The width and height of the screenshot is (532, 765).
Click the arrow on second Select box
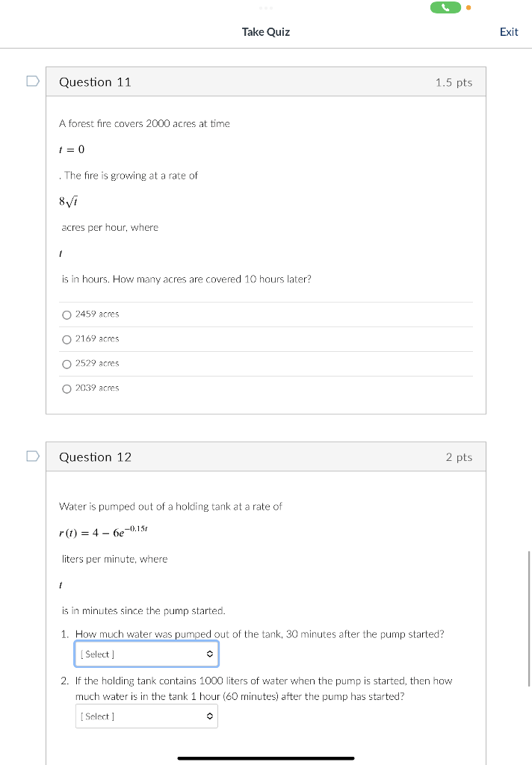(210, 716)
